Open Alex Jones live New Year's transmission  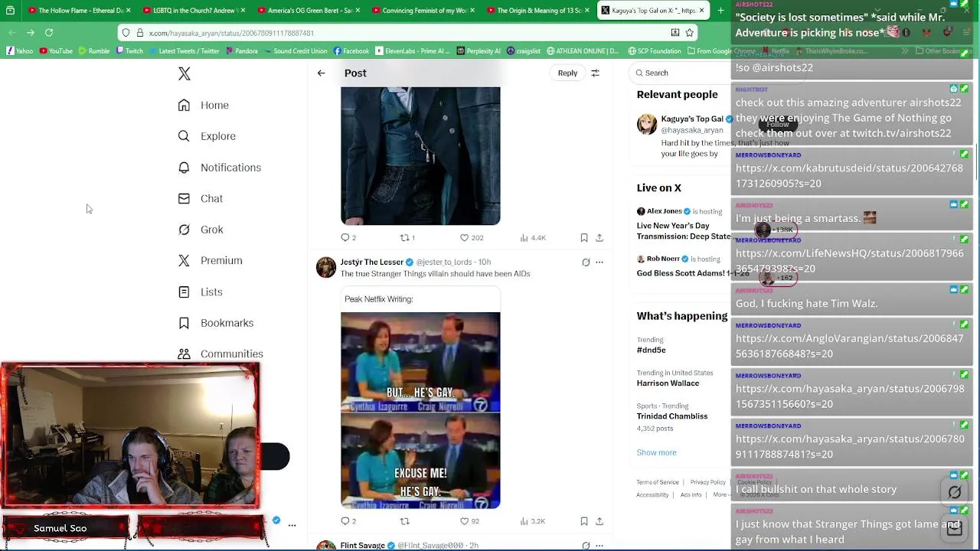683,231
